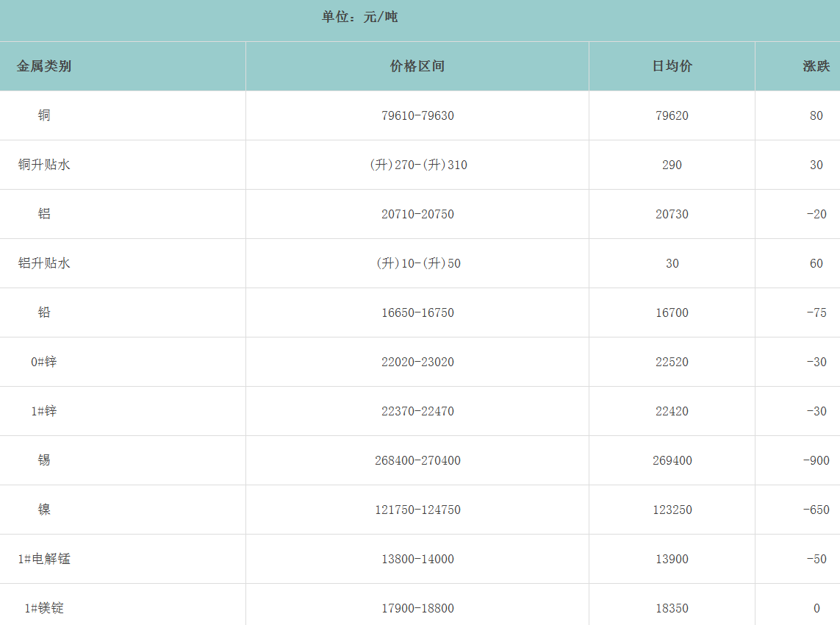Select daily average 123250 for 镍

click(x=672, y=510)
